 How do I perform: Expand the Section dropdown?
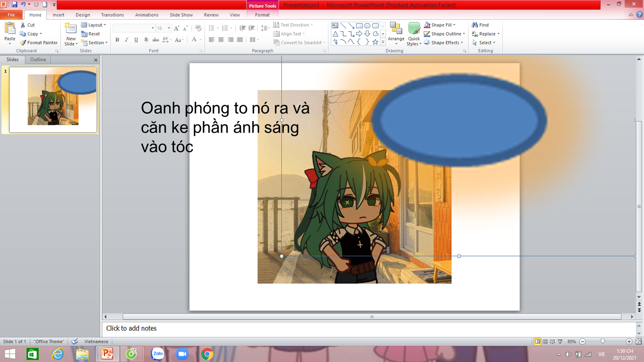[94, 43]
